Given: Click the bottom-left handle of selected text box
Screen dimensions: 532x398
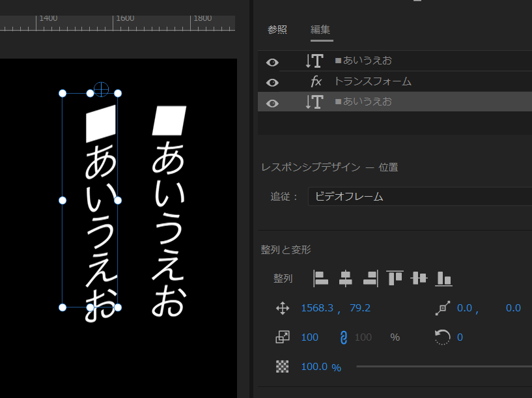Looking at the screenshot, I should click(x=63, y=307).
